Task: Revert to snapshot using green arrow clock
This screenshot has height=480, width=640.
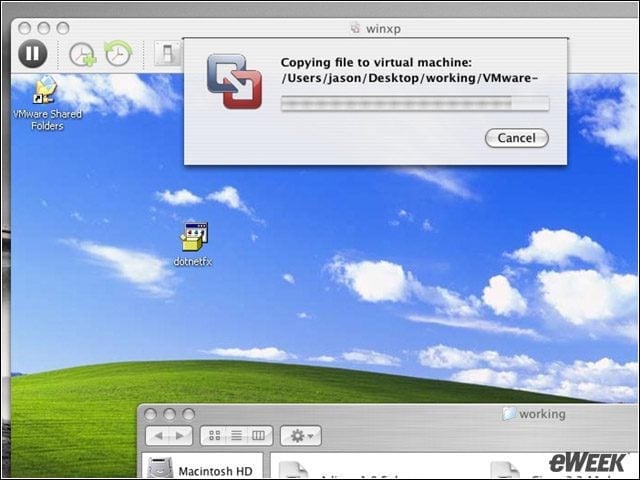Action: [118, 53]
